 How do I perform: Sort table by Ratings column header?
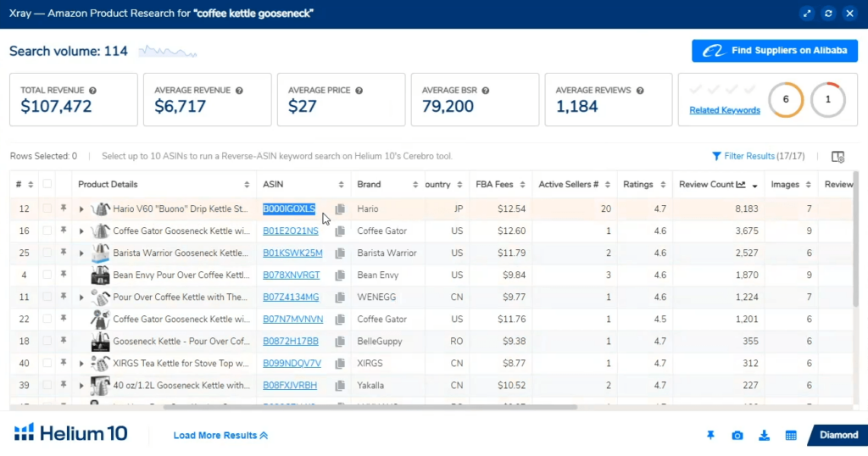(663, 185)
